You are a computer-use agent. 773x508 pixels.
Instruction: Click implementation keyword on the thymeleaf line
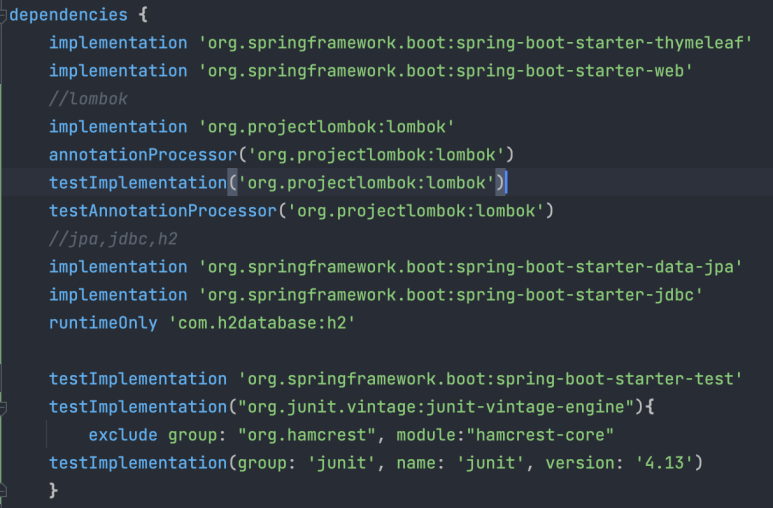pyautogui.click(x=118, y=43)
